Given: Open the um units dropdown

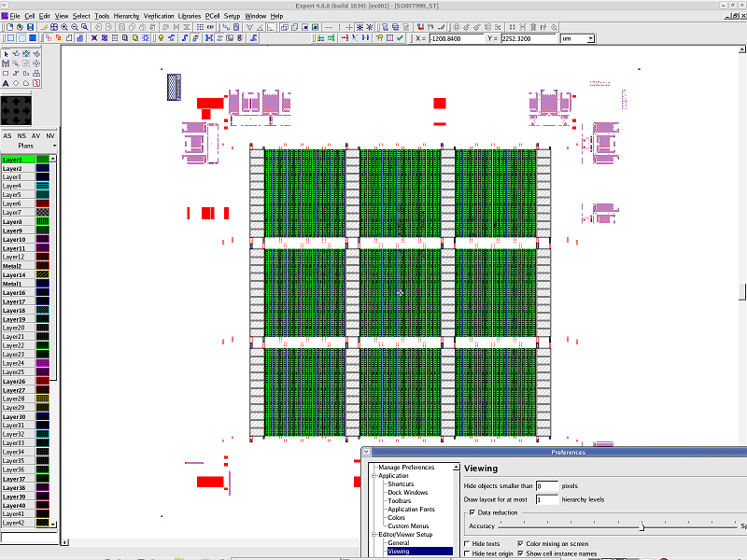Looking at the screenshot, I should coord(590,38).
